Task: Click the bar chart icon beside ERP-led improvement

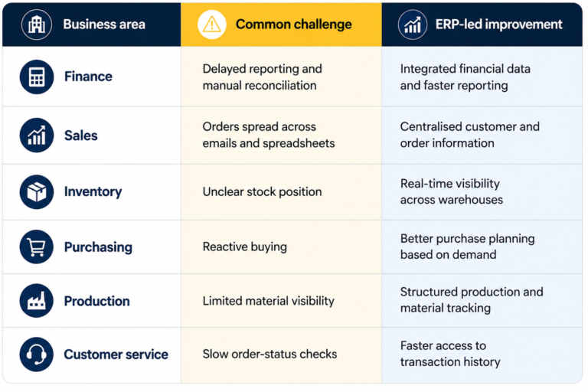Action: [413, 24]
